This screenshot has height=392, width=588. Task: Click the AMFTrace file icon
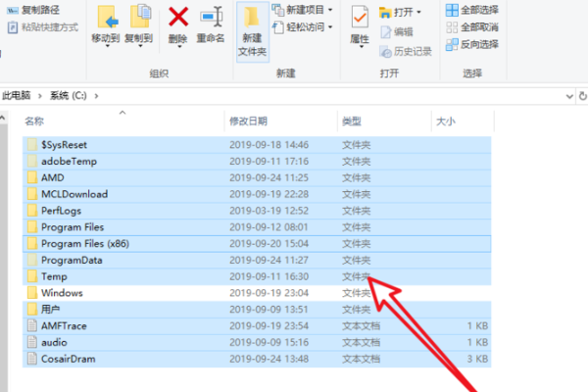tap(32, 325)
